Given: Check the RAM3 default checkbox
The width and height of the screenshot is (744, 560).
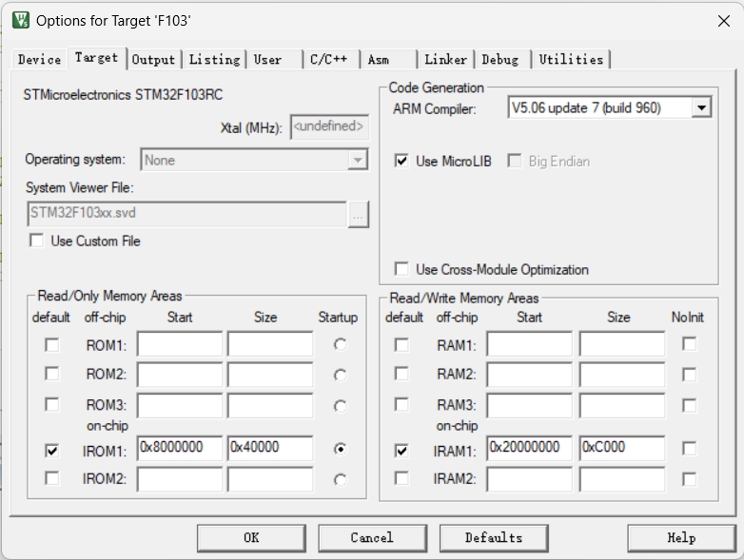Looking at the screenshot, I should (x=401, y=404).
